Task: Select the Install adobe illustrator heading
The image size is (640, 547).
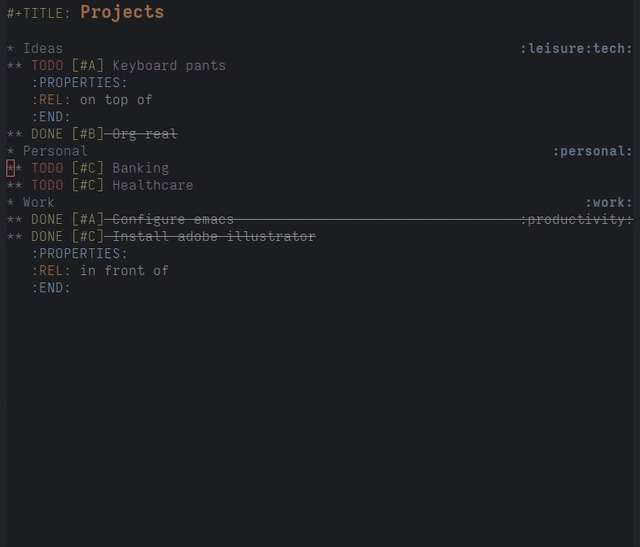Action: [x=214, y=237]
